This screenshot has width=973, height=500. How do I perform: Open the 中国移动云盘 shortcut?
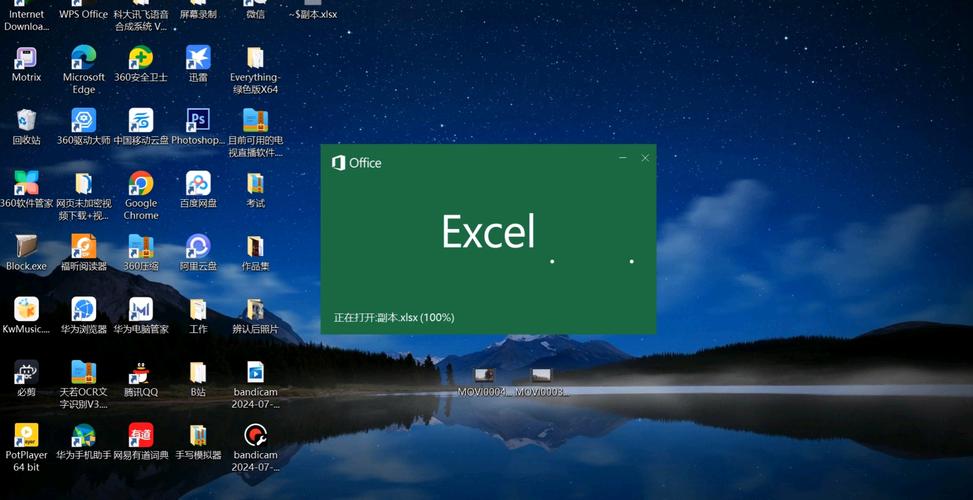141,127
